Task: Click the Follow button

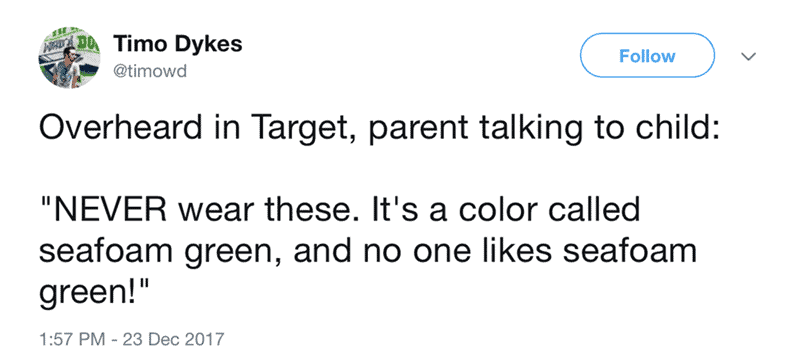Action: click(647, 56)
